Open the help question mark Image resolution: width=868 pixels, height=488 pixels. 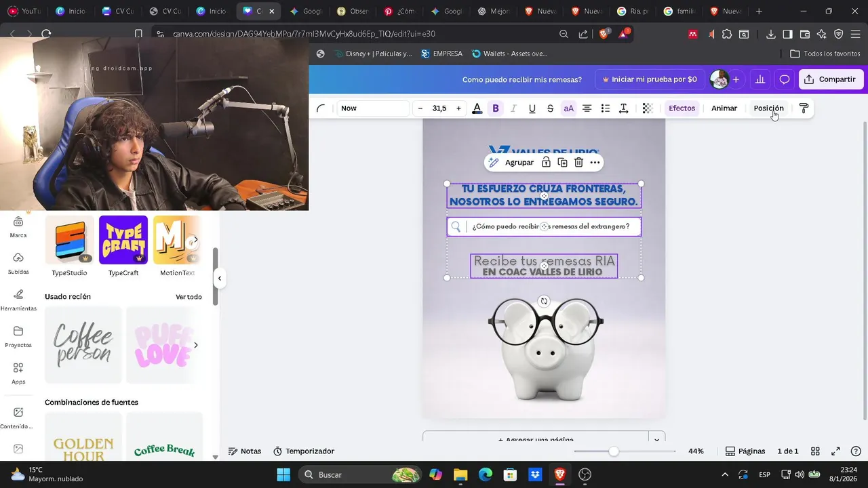[x=856, y=451]
